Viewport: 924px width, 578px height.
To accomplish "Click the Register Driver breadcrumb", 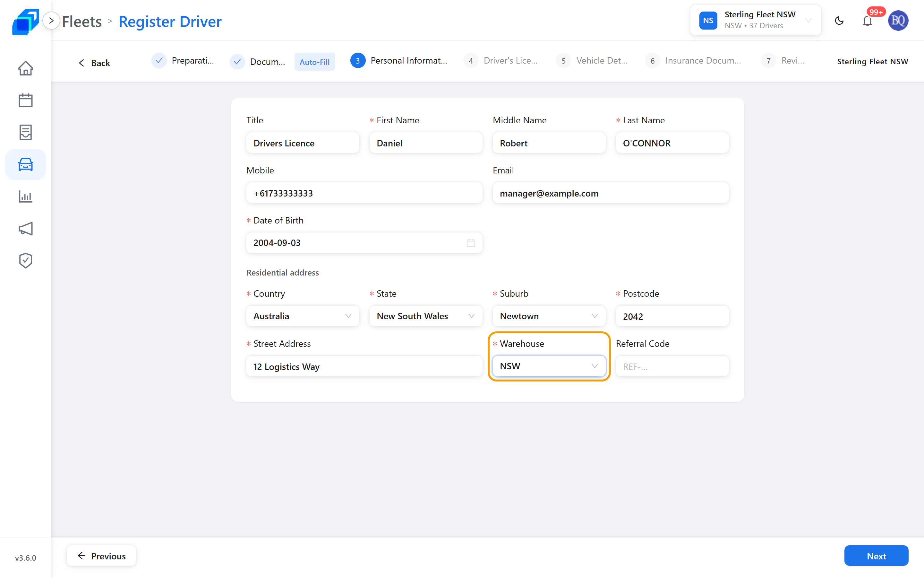I will click(170, 22).
